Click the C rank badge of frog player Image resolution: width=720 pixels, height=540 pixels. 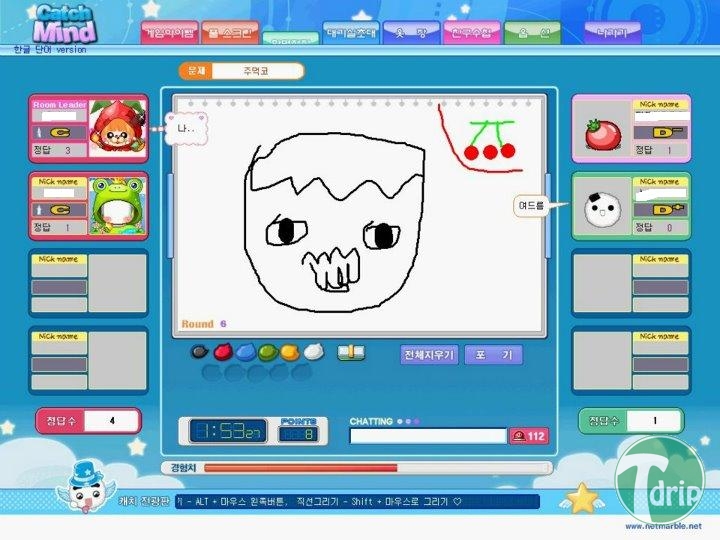(60, 210)
